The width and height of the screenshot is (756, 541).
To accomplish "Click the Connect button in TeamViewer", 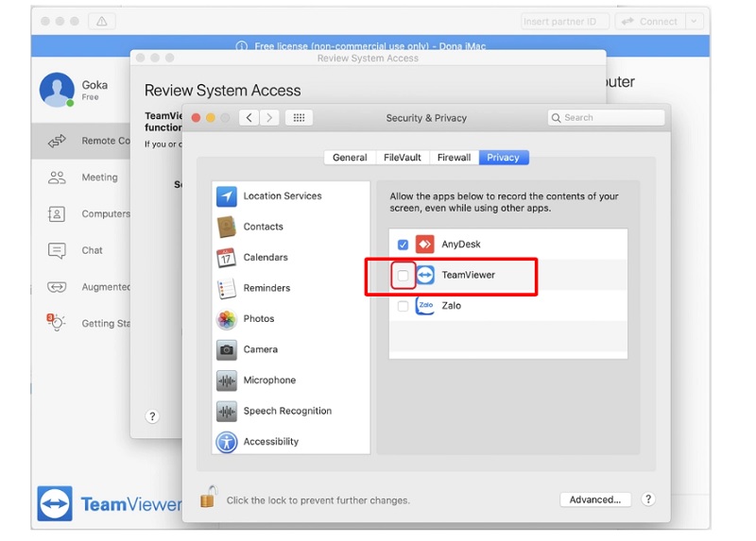I will 650,21.
